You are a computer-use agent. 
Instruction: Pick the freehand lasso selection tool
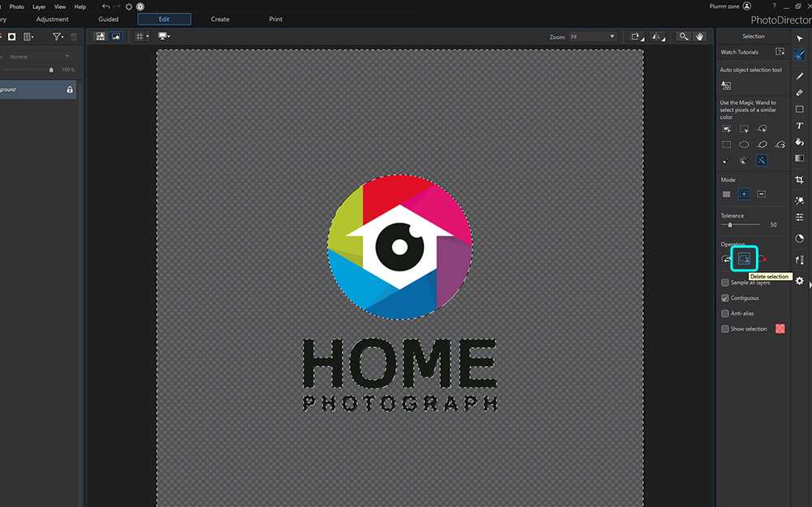point(762,145)
